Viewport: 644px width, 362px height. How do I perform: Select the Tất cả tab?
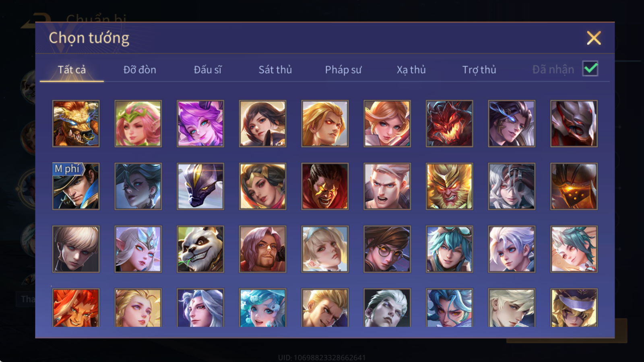[72, 70]
